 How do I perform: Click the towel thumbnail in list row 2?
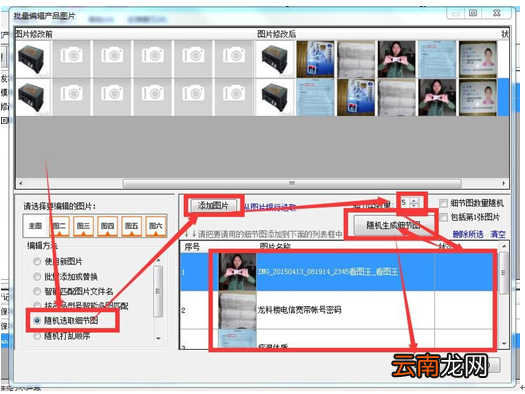pyautogui.click(x=237, y=310)
